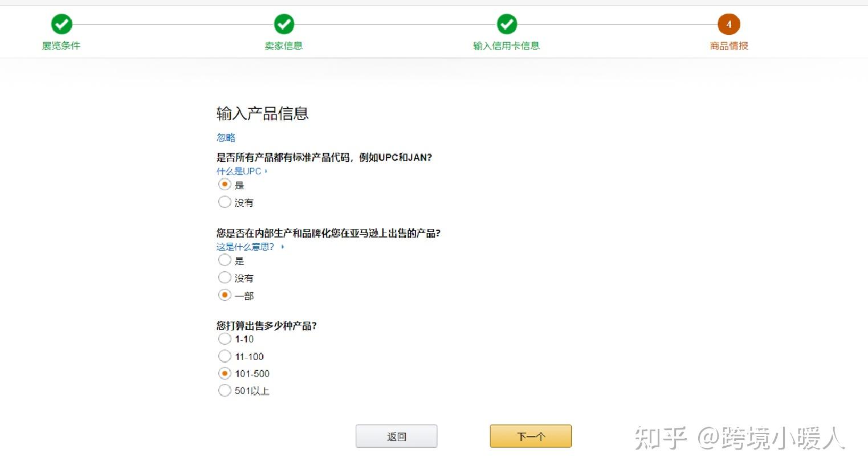Viewport: 868px width, 474px height.
Task: Select the 一部 radio option
Action: pos(225,295)
